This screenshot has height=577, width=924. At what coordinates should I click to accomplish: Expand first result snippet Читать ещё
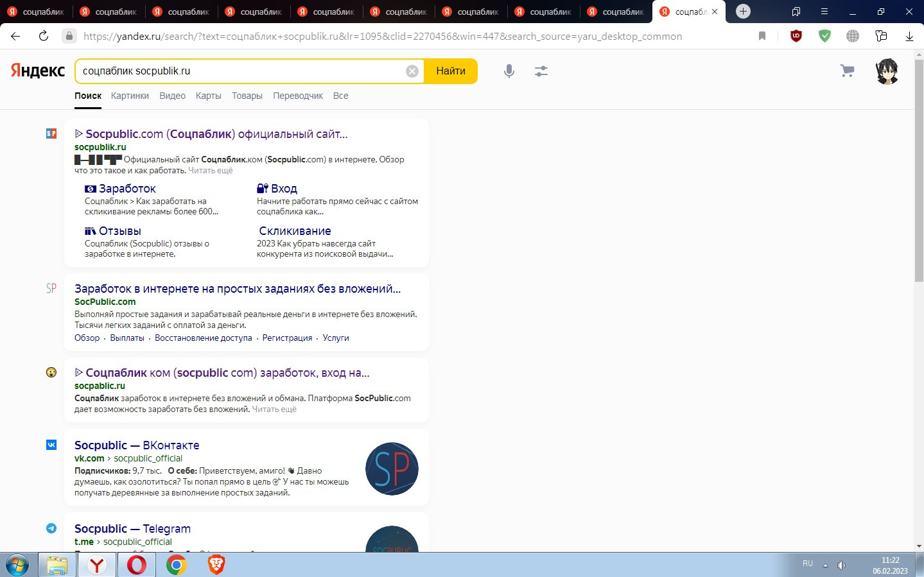[x=211, y=171]
